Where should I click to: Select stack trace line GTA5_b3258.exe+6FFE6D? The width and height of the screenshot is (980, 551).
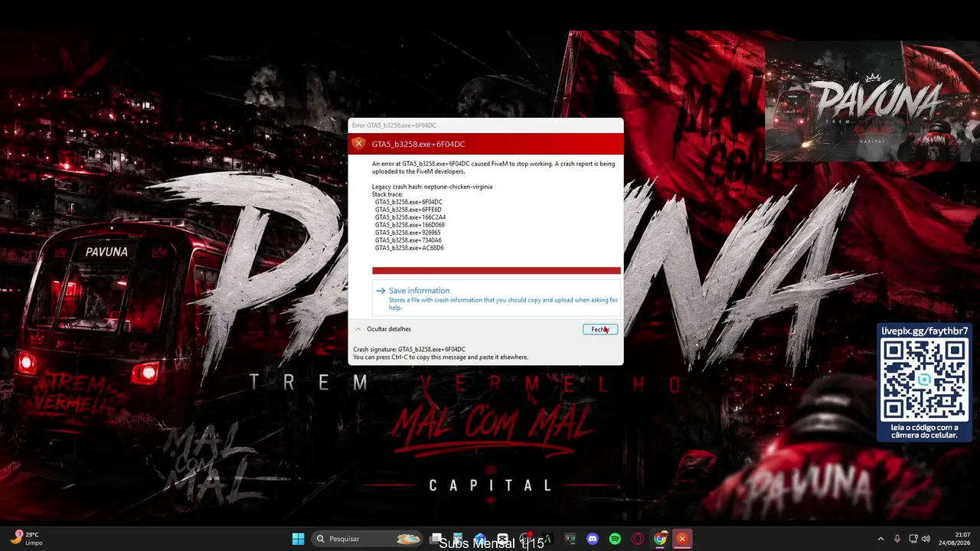pyautogui.click(x=408, y=210)
